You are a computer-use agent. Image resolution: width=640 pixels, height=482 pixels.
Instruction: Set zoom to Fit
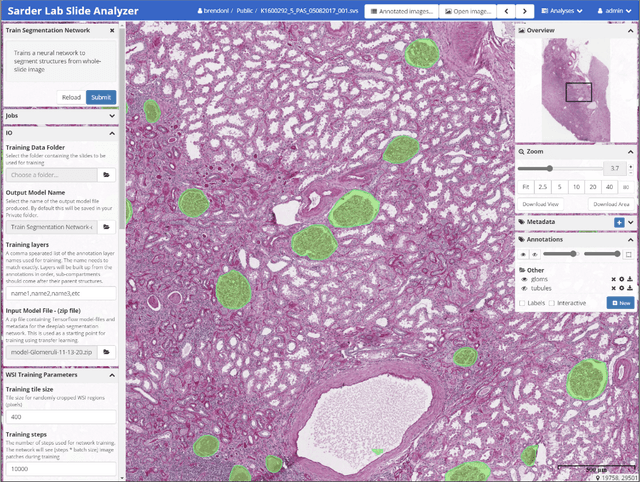point(526,187)
